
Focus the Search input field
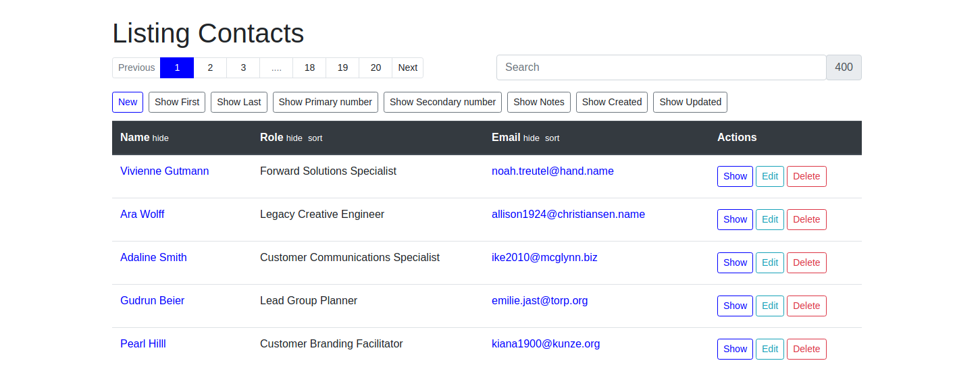(x=661, y=67)
